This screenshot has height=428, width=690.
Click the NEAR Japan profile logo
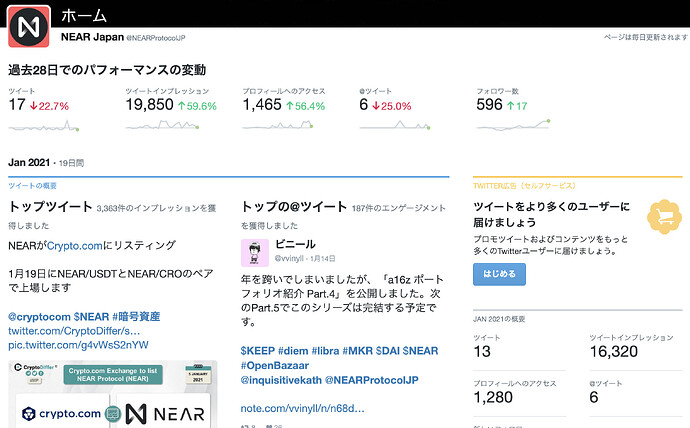[x=29, y=26]
